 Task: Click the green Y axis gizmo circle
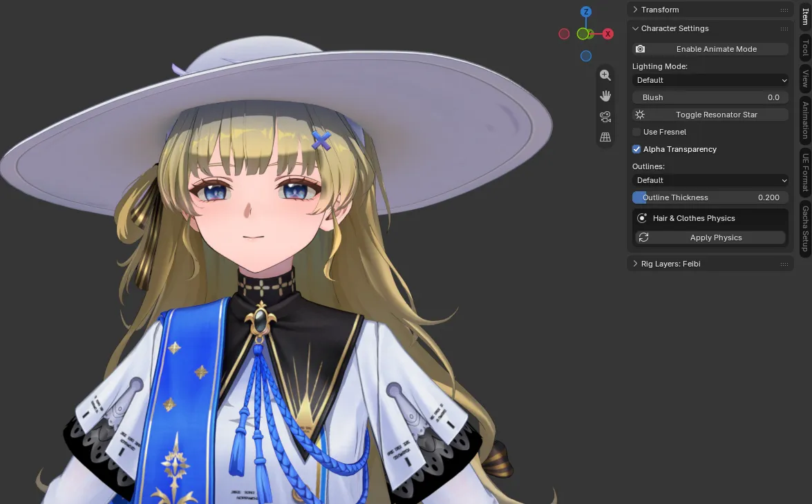[583, 34]
